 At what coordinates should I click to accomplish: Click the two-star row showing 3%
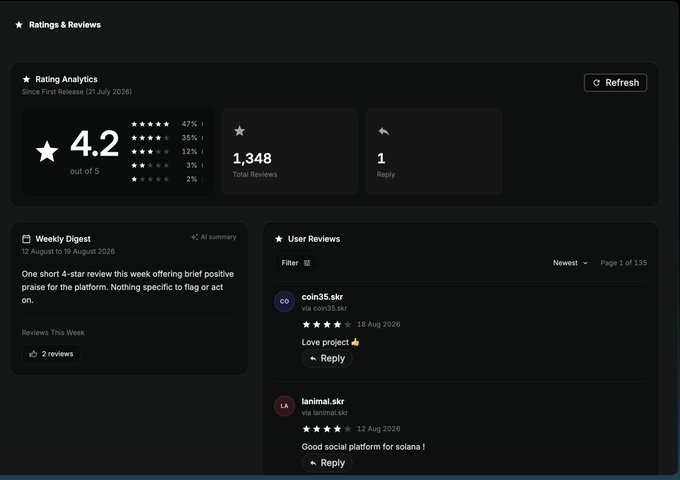(167, 165)
